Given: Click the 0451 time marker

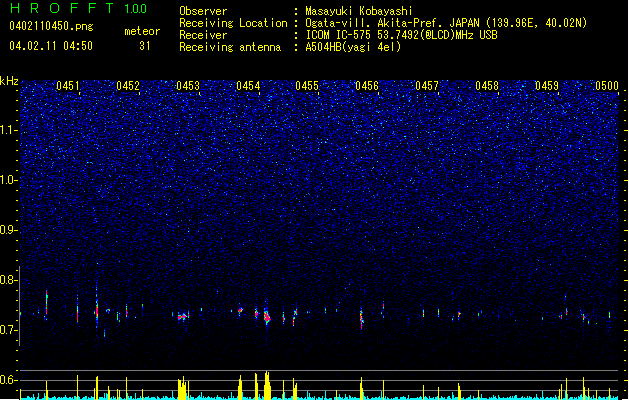Looking at the screenshot, I should [68, 86].
